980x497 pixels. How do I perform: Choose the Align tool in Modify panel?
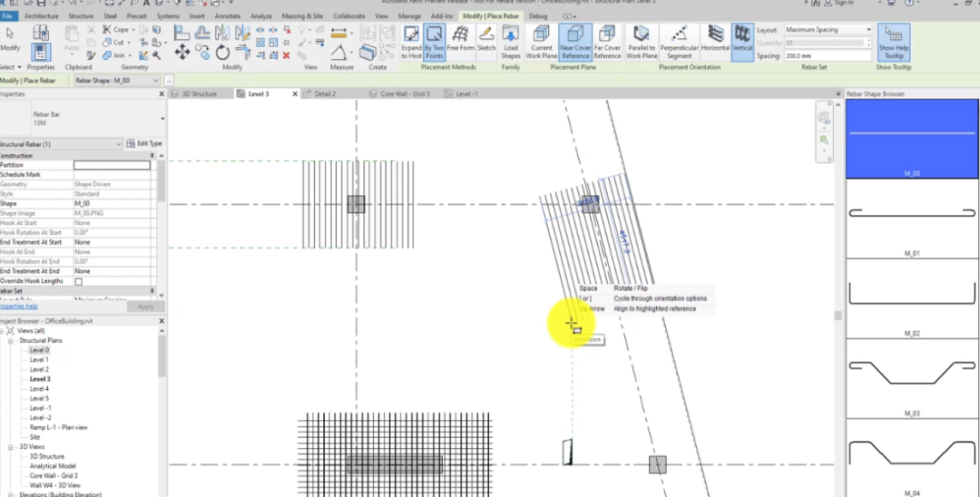click(181, 32)
